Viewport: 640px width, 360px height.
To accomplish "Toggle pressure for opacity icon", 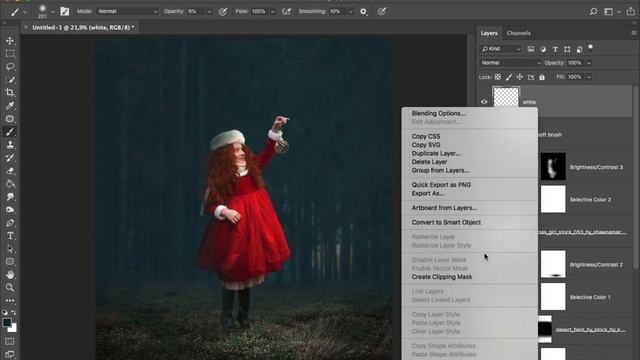I will click(x=223, y=11).
